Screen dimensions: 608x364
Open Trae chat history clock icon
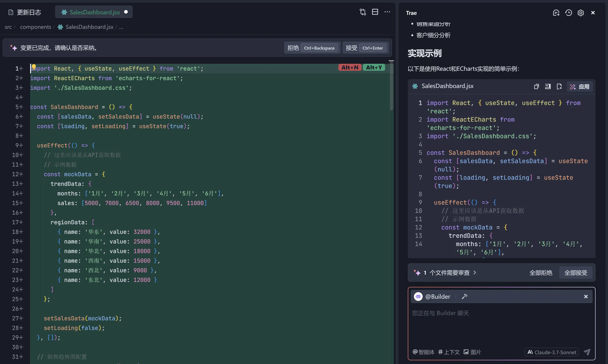(x=568, y=13)
